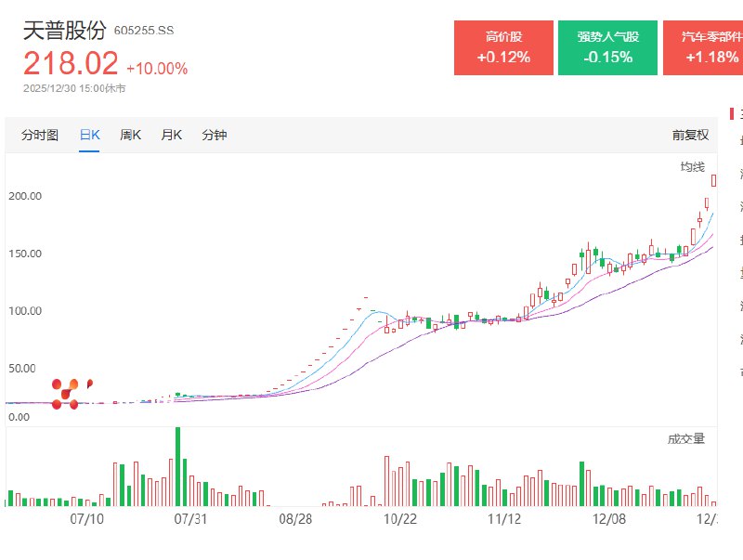Click the 0.00 price axis label
Screen dimensions: 743x560
coord(19,417)
